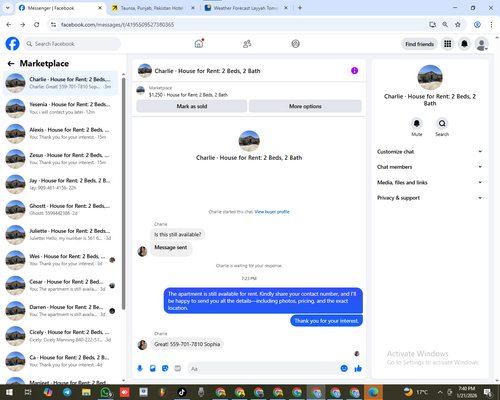Close the Taunsa Hotel tab

pos(193,8)
